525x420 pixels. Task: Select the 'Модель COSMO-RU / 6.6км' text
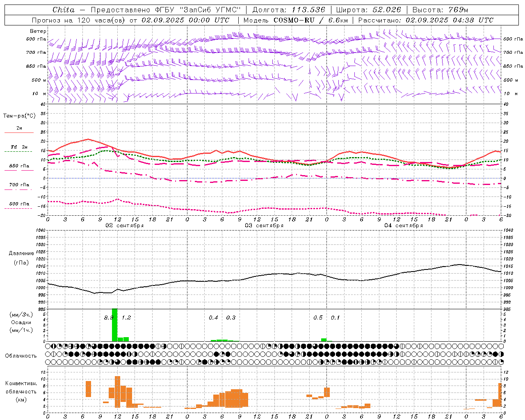tap(296, 20)
